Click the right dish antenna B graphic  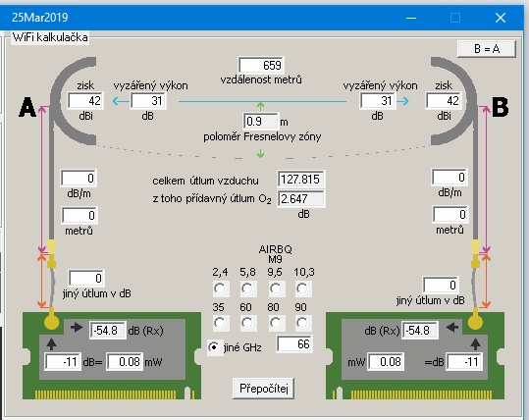453,101
